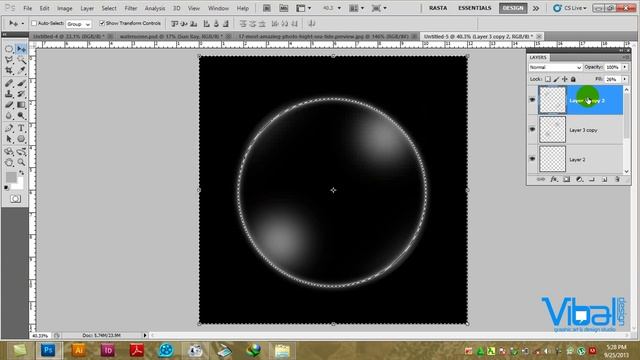The image size is (640, 360).
Task: Switch to the Design workspace
Action: [513, 8]
